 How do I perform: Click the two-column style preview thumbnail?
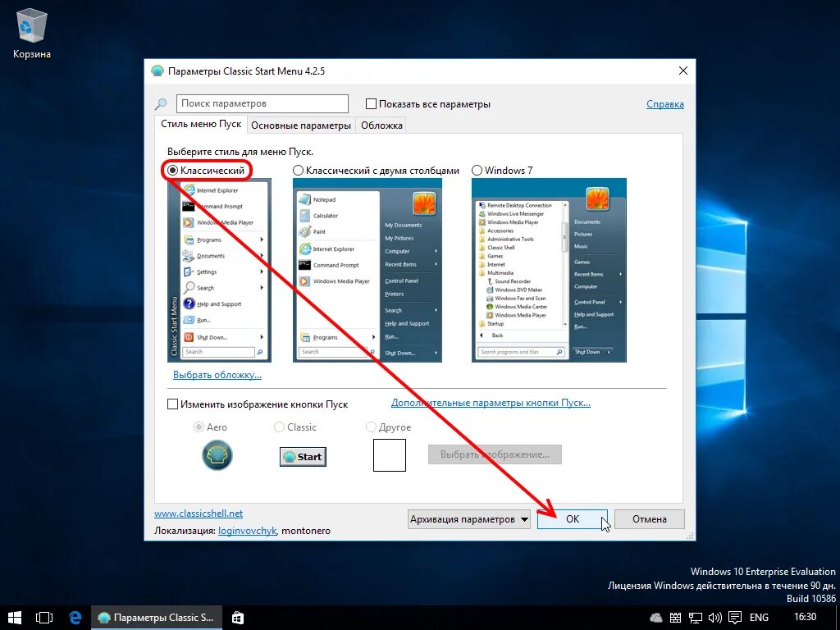(x=367, y=271)
